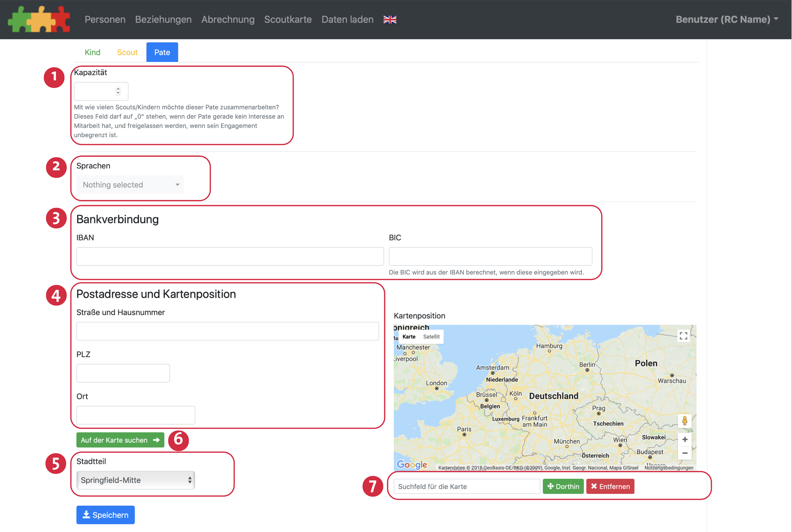Toggle fullscreen view on the map
Image resolution: width=792 pixels, height=532 pixels.
pos(683,336)
